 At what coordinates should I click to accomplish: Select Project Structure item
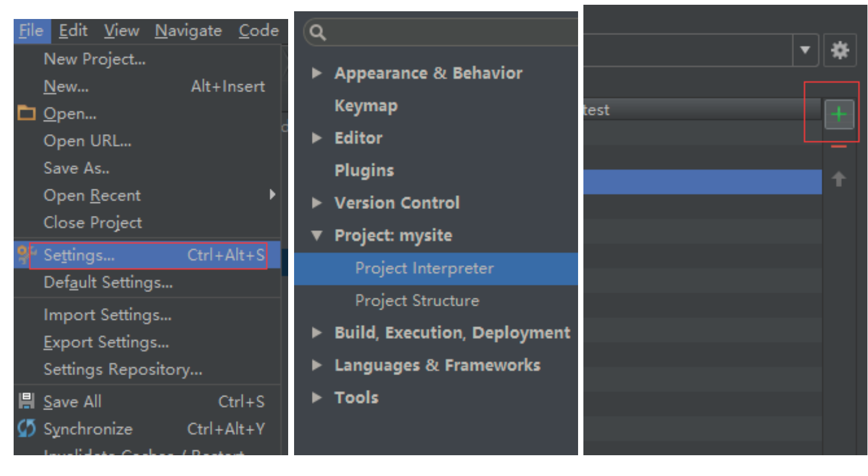pyautogui.click(x=417, y=301)
